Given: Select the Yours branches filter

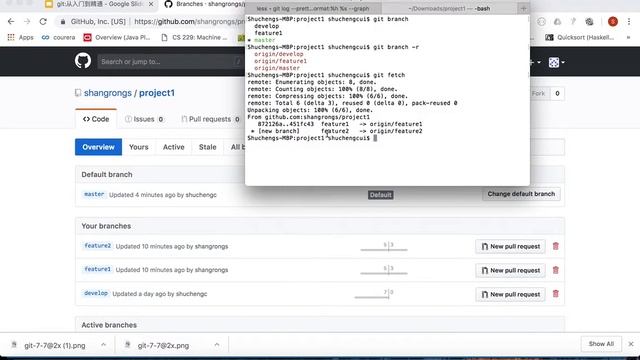Looking at the screenshot, I should coord(139,147).
